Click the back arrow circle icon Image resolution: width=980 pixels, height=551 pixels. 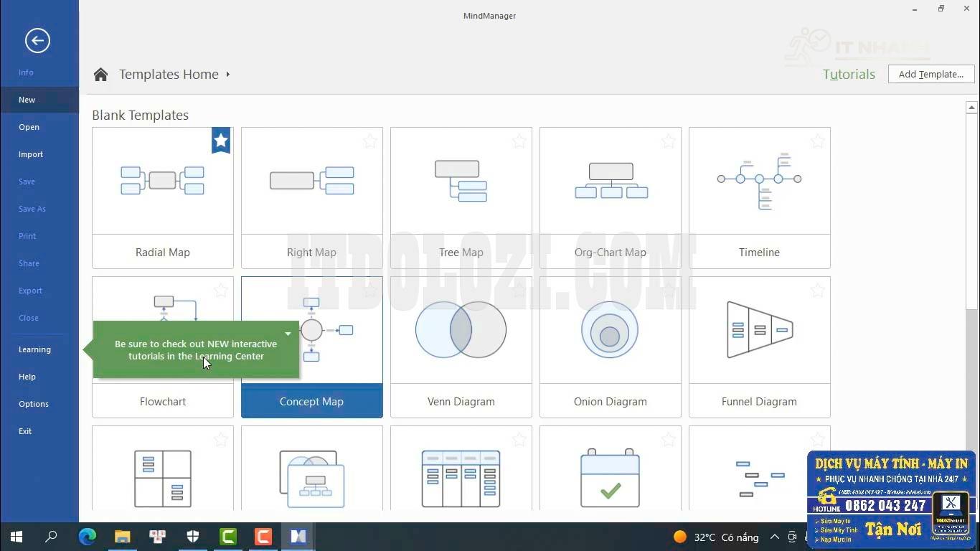(37, 41)
